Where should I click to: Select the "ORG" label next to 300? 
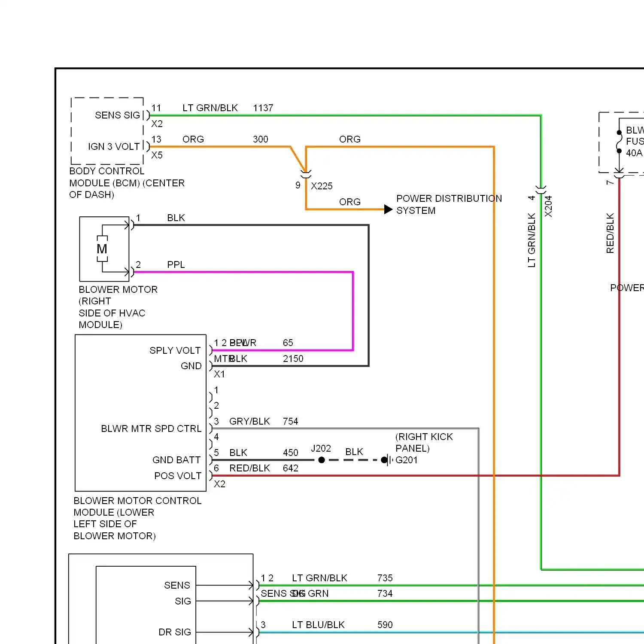(193, 140)
